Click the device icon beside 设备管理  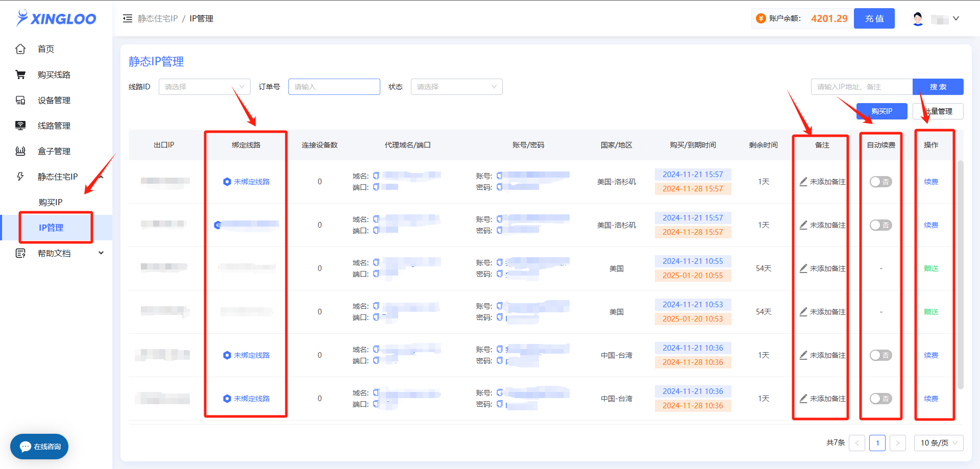pyautogui.click(x=20, y=100)
